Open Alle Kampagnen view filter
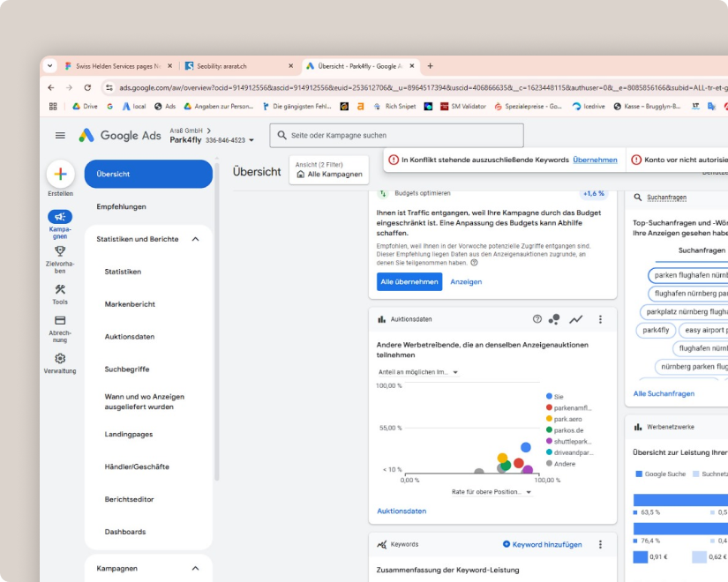Viewport: 728px width, 582px height. (329, 170)
